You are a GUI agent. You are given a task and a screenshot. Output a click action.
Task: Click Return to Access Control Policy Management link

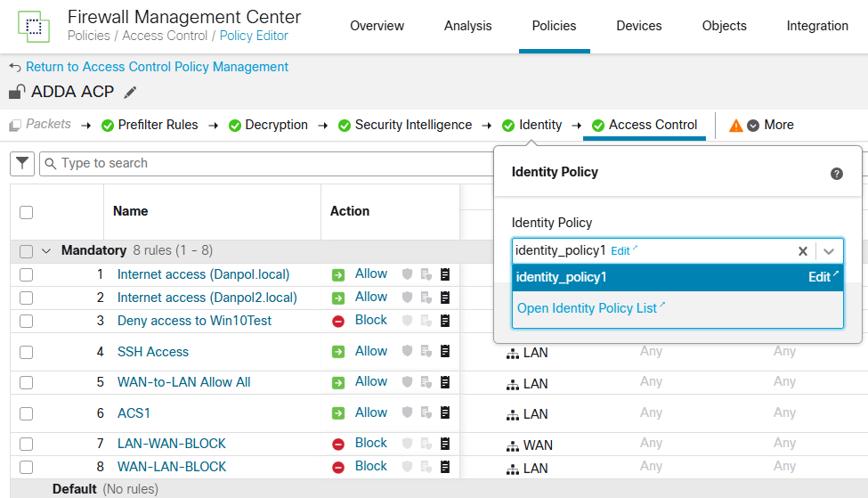point(158,67)
